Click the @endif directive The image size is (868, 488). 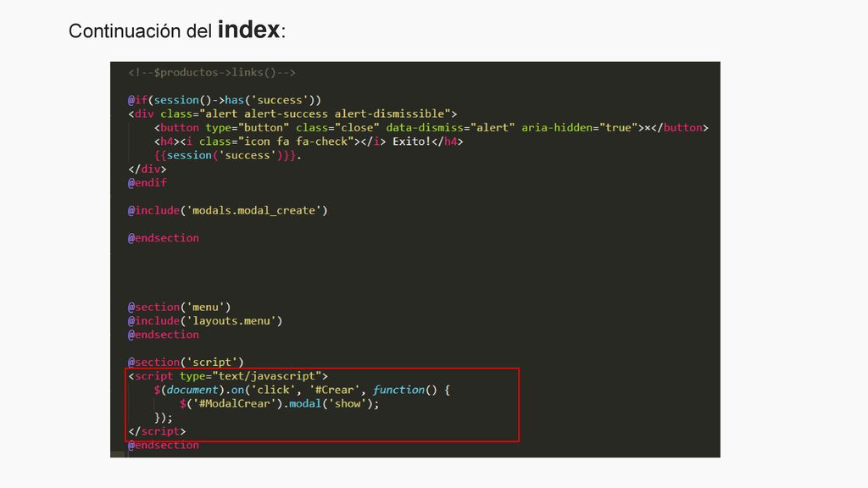pyautogui.click(x=147, y=183)
